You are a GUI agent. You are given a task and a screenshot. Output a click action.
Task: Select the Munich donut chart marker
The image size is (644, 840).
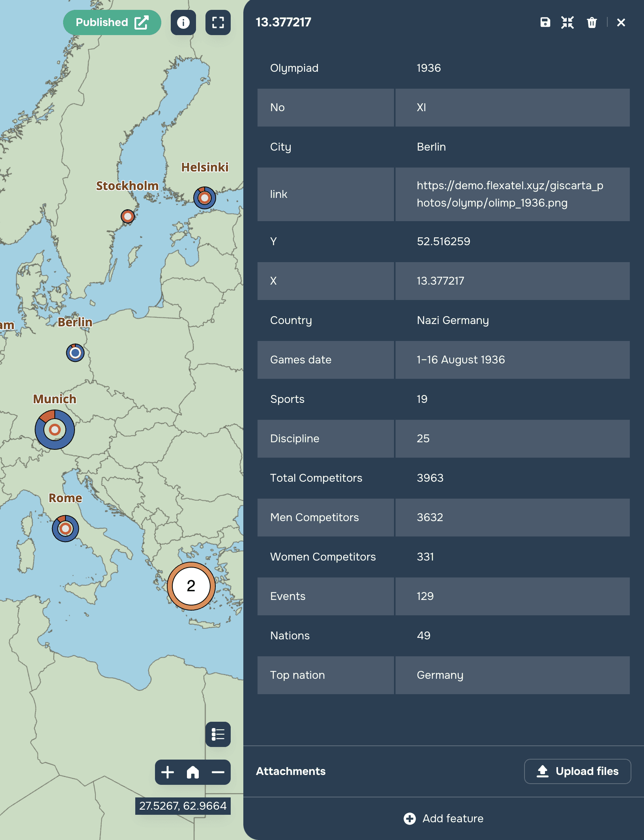point(55,430)
